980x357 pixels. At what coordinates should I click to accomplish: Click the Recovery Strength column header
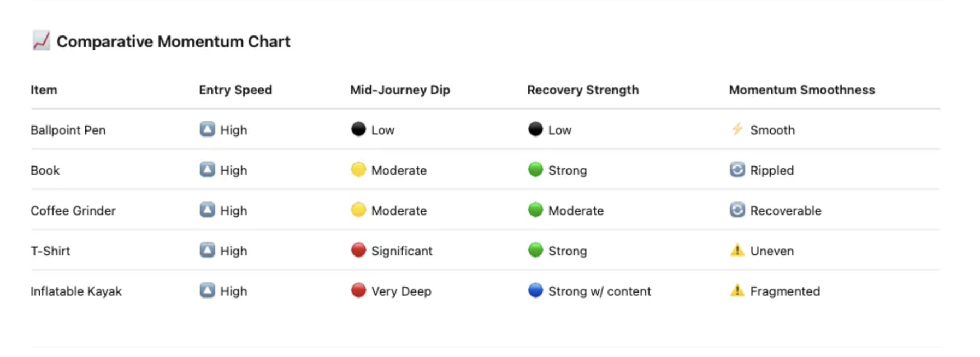click(x=582, y=90)
